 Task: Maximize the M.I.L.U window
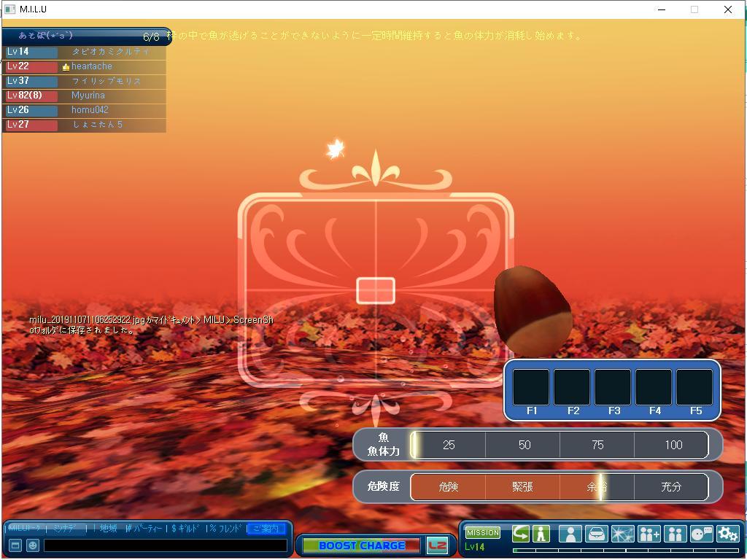694,9
